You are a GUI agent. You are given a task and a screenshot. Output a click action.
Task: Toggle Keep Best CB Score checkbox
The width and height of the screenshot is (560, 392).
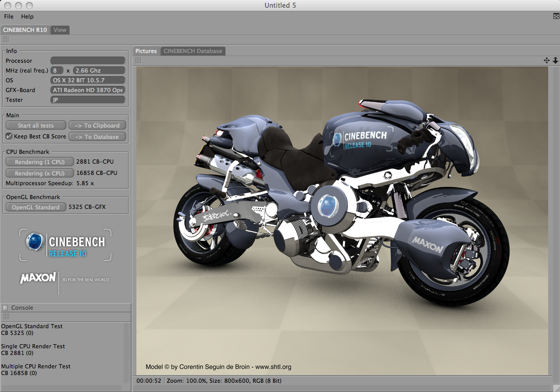click(9, 136)
